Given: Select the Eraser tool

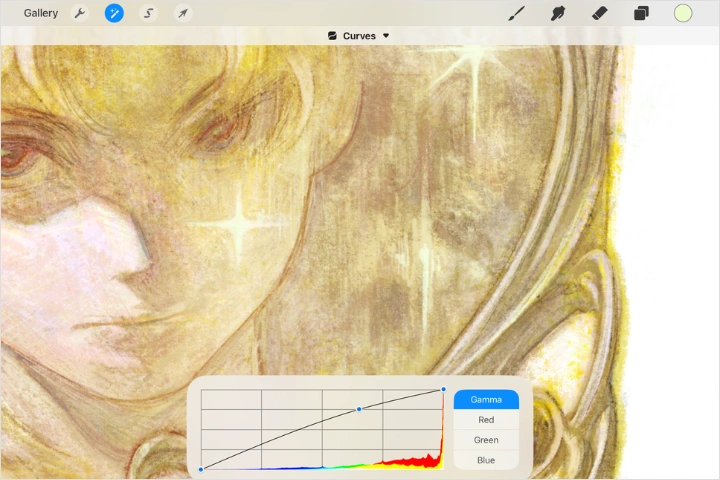Looking at the screenshot, I should click(599, 13).
